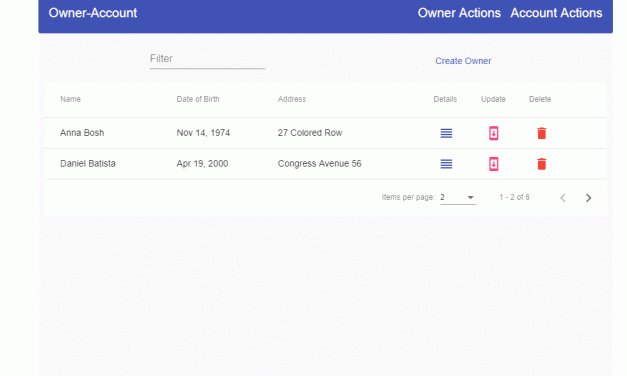Open details for Anna Bosh

[446, 133]
